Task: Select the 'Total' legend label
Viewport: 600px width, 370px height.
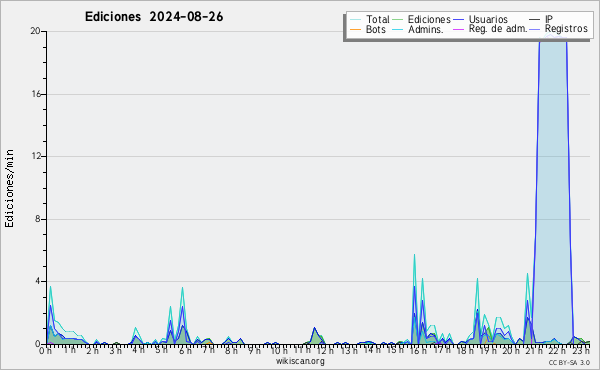Action: pos(378,19)
